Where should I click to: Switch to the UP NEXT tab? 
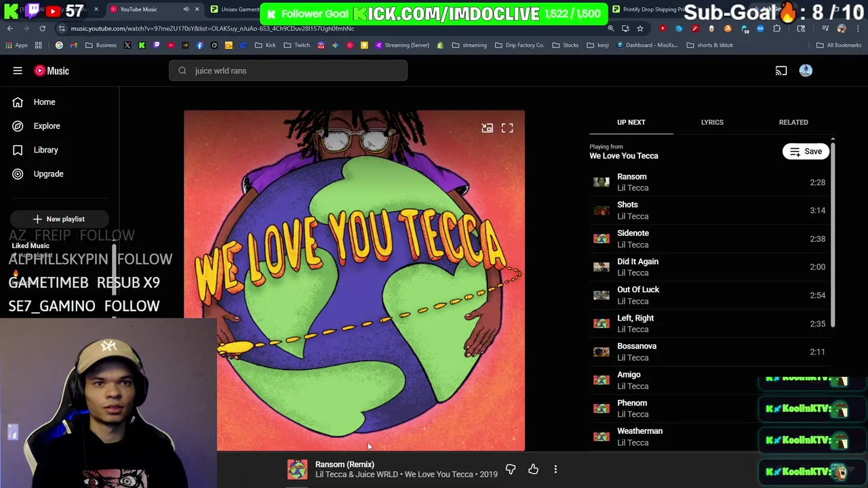(x=631, y=122)
